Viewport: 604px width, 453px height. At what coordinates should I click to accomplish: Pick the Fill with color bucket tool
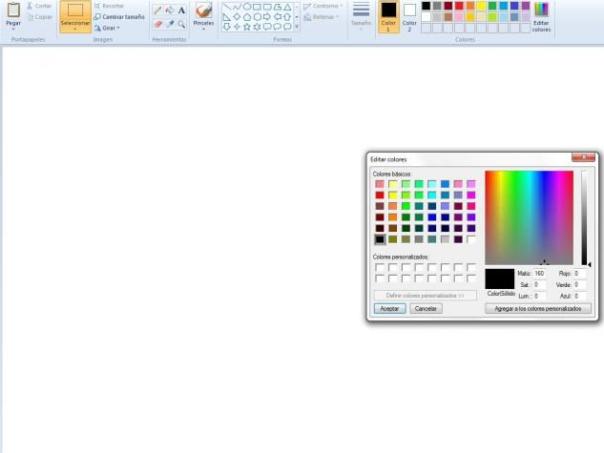coord(169,10)
